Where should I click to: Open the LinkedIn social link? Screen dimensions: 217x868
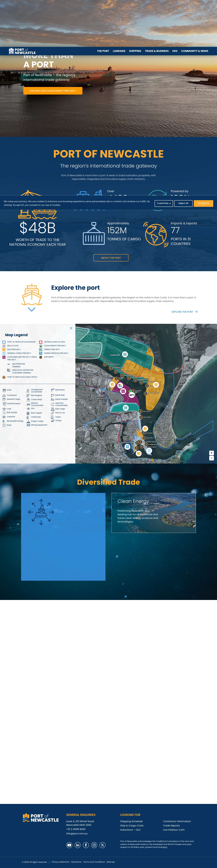(77, 845)
